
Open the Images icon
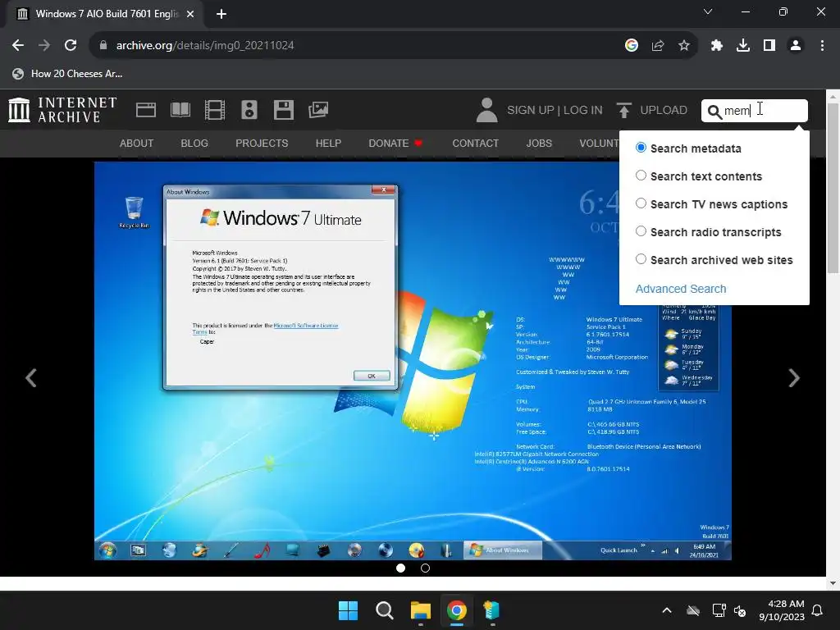318,110
